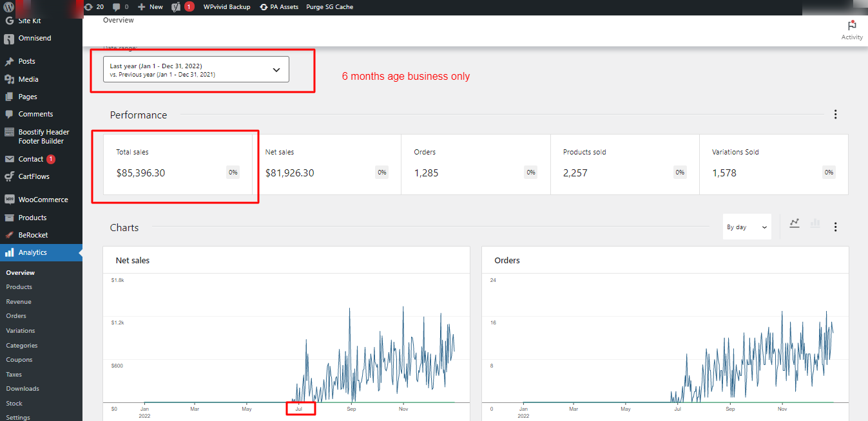Open Analytics Products report
The height and width of the screenshot is (421, 868).
point(19,287)
